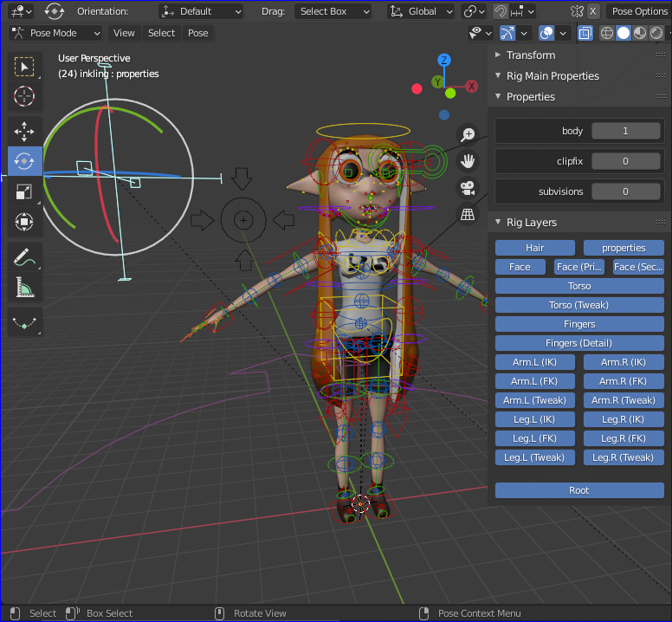Open the Pose Mode dropdown
Viewport: 672px width, 622px height.
click(55, 33)
